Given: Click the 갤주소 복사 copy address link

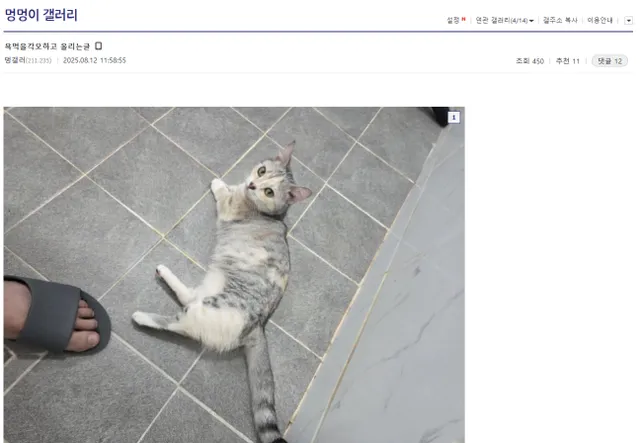Looking at the screenshot, I should (x=560, y=19).
